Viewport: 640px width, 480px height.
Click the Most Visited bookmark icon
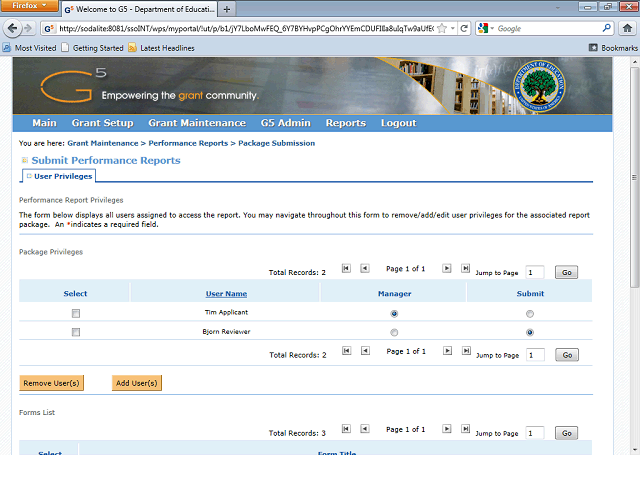(x=7, y=48)
